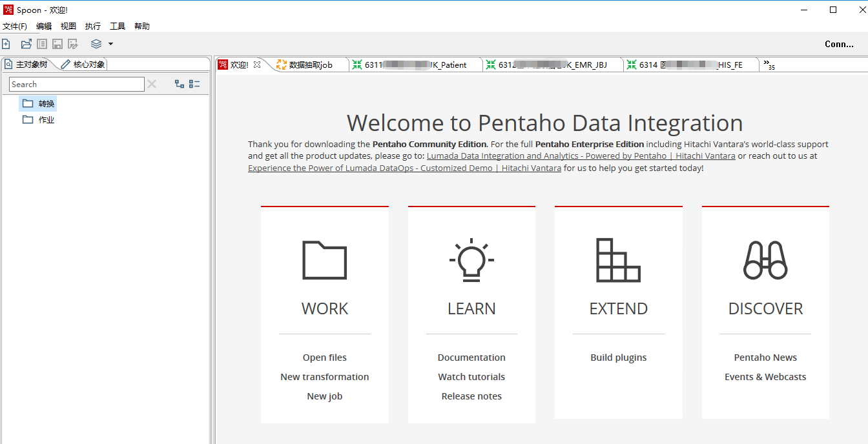This screenshot has width=868, height=444.
Task: Click the EXTEND blocks icon
Action: click(618, 260)
